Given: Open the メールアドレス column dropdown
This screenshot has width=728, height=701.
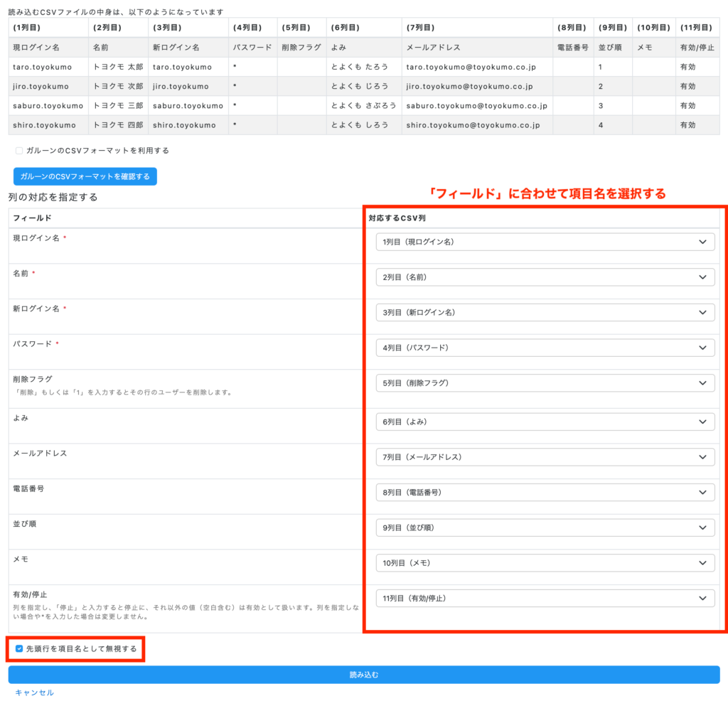Looking at the screenshot, I should 545,457.
